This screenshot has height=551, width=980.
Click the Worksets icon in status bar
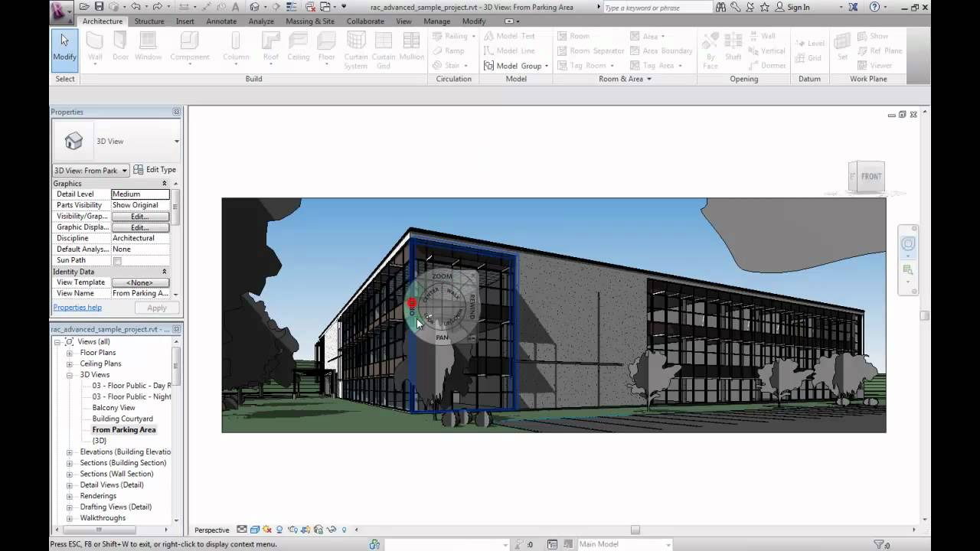pyautogui.click(x=375, y=544)
